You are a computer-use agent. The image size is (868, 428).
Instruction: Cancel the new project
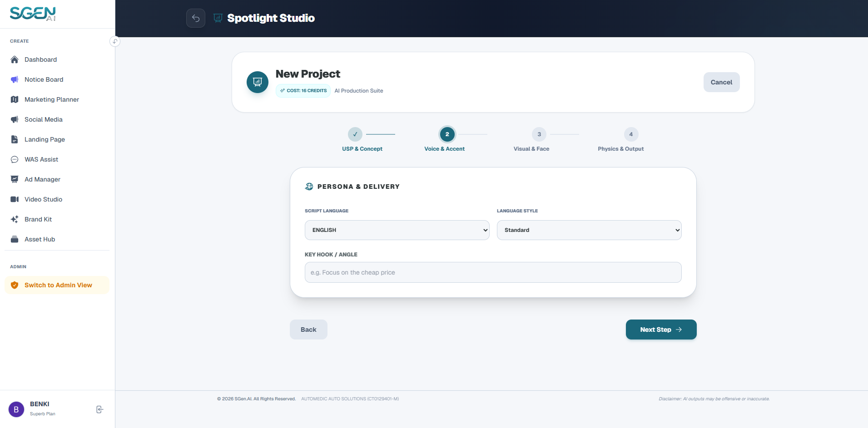pyautogui.click(x=721, y=82)
